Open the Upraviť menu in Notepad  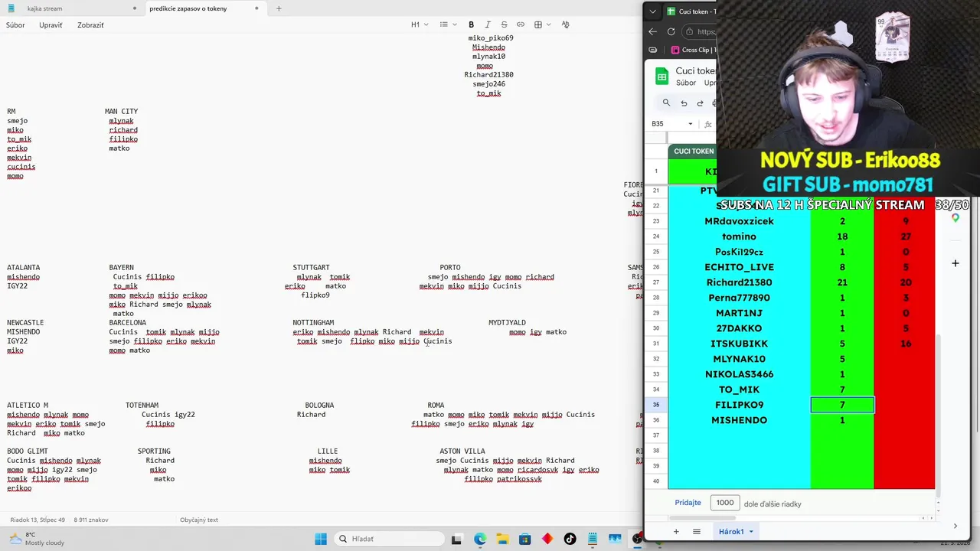[x=51, y=25]
